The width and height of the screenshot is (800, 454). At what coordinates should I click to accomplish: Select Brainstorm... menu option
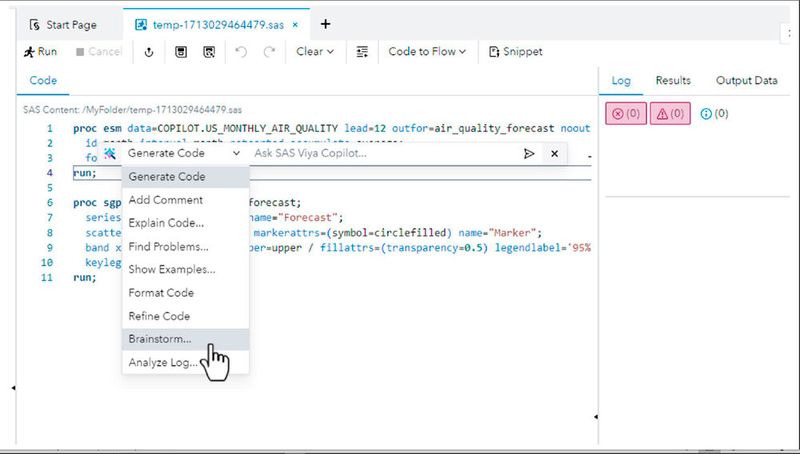[x=185, y=339]
